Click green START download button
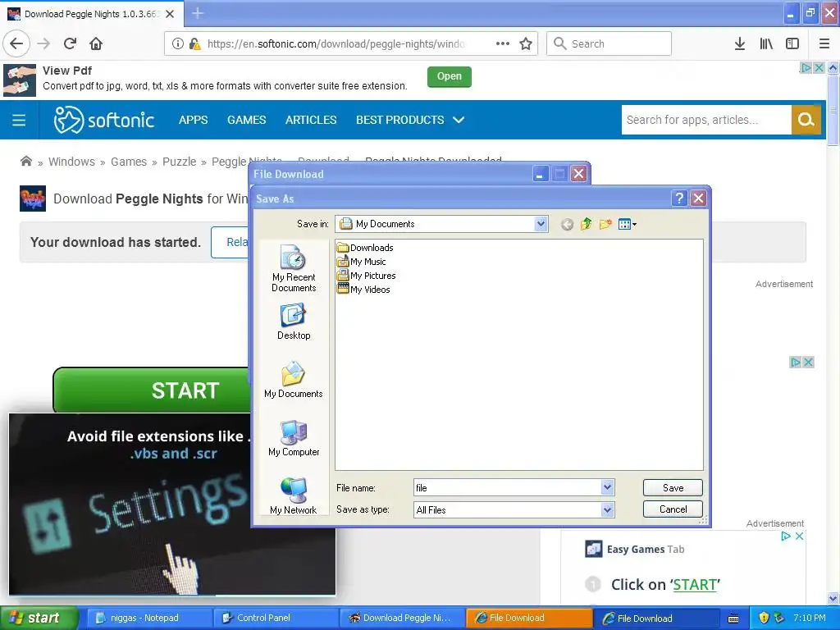Screen dimensions: 840x630 pyautogui.click(x=152, y=390)
